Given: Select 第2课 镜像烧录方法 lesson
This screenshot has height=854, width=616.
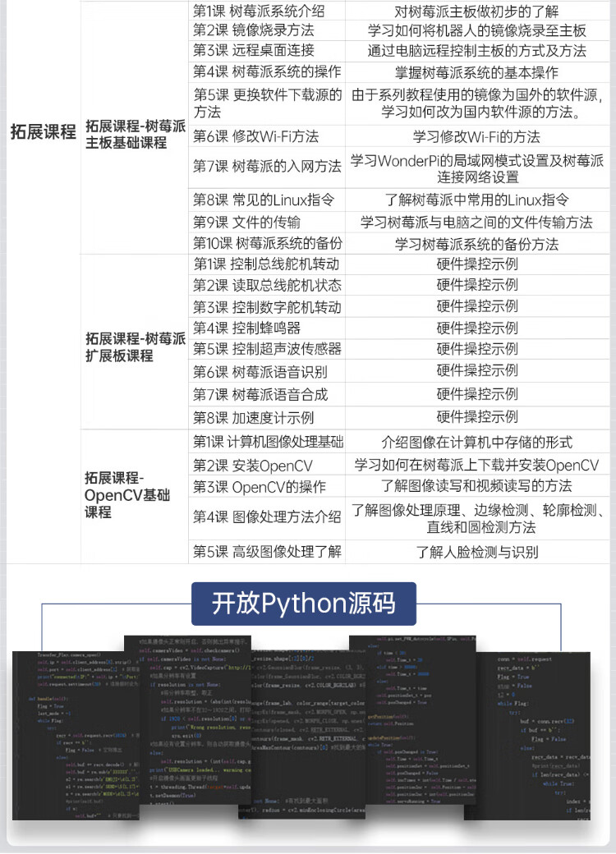Looking at the screenshot, I should point(253,31).
